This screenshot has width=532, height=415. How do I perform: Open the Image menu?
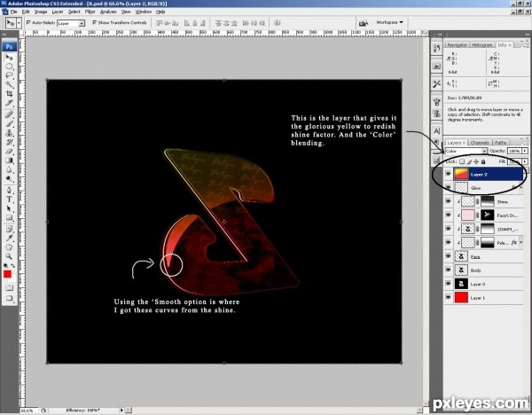coord(41,12)
